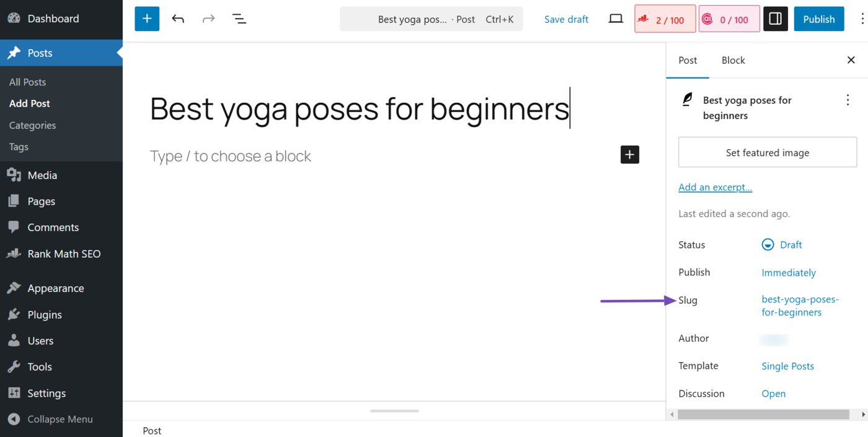Open the device preview laptop icon
The width and height of the screenshot is (868, 437).
tap(616, 19)
